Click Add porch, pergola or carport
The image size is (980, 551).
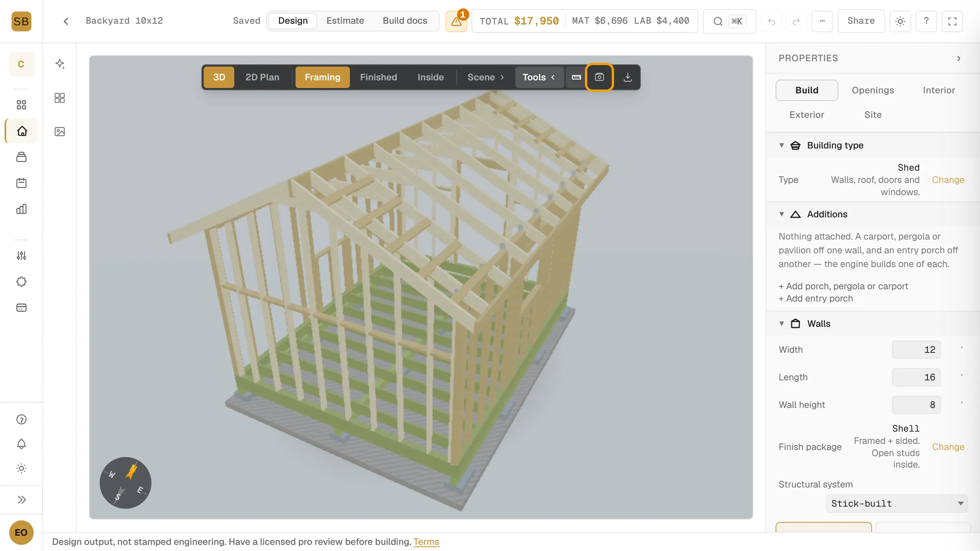tap(843, 286)
